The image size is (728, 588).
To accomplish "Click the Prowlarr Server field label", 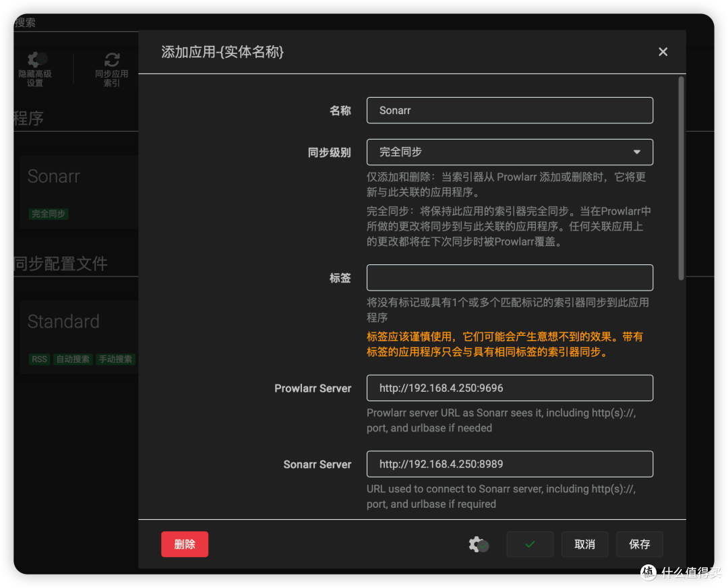I will pos(313,388).
